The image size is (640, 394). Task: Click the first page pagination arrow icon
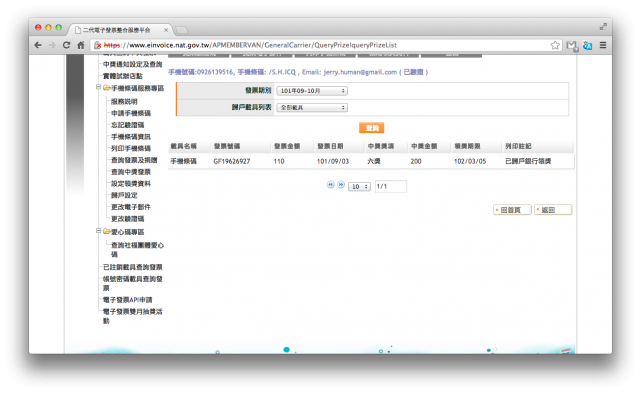coord(330,185)
